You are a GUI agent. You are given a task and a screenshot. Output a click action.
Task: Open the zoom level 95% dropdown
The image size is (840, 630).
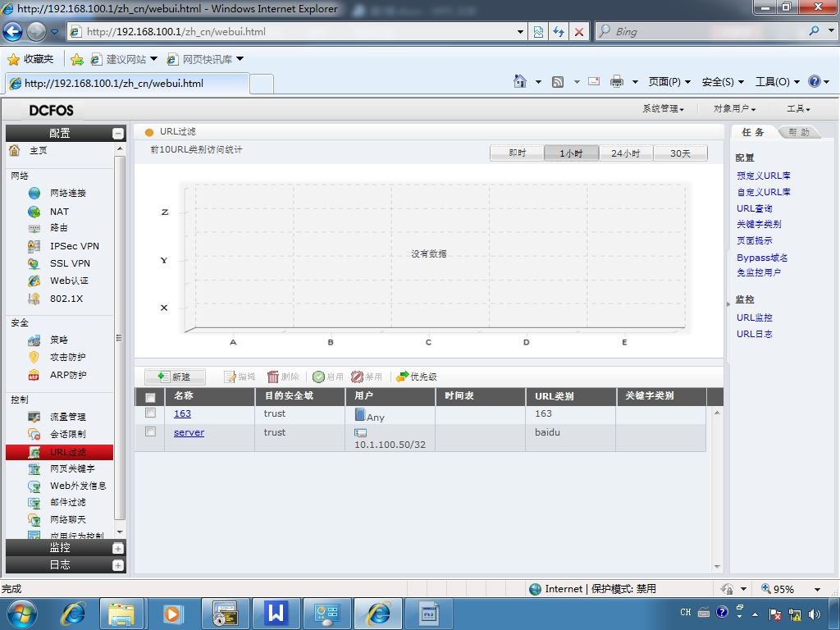tap(818, 589)
